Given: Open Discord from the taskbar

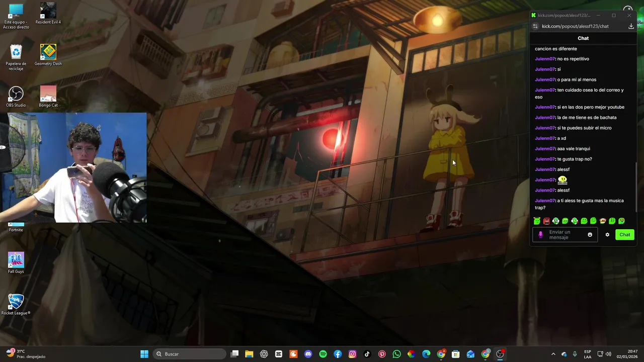Looking at the screenshot, I should (x=308, y=354).
